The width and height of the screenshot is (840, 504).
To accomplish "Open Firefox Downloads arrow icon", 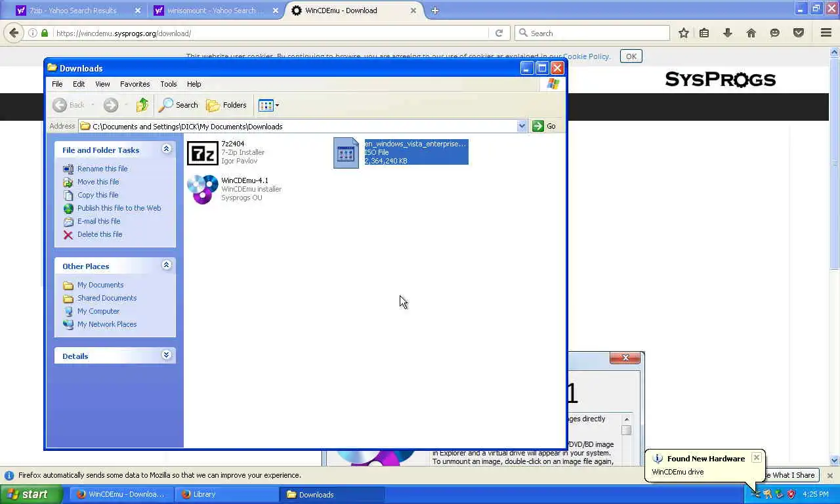I will [728, 33].
